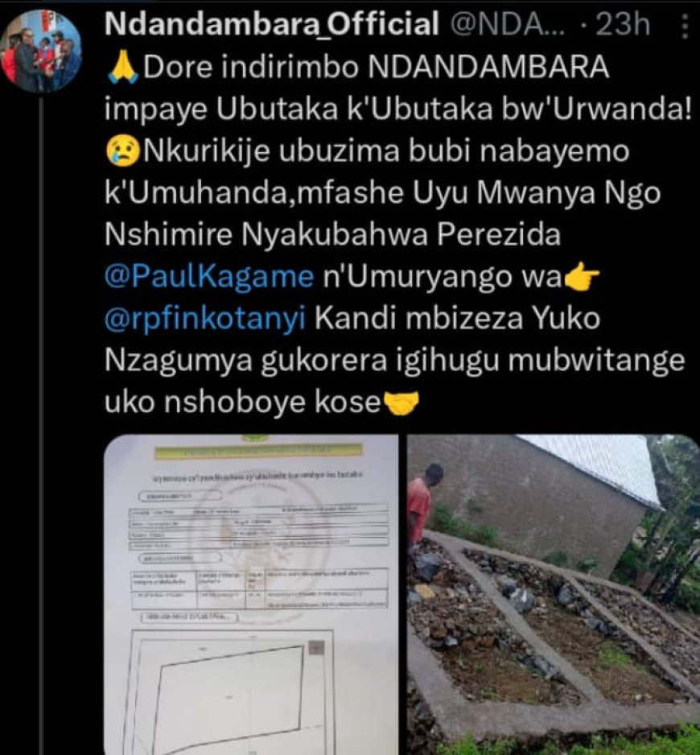Click the handshake emoji at tweet end
Viewport: 700px width, 755px height.
click(x=401, y=402)
